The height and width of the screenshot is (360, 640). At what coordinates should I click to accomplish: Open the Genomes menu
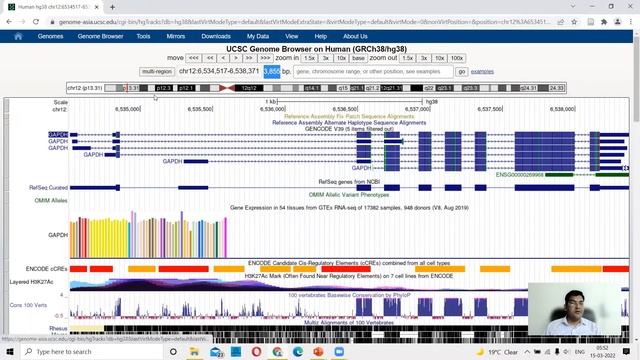[50, 36]
